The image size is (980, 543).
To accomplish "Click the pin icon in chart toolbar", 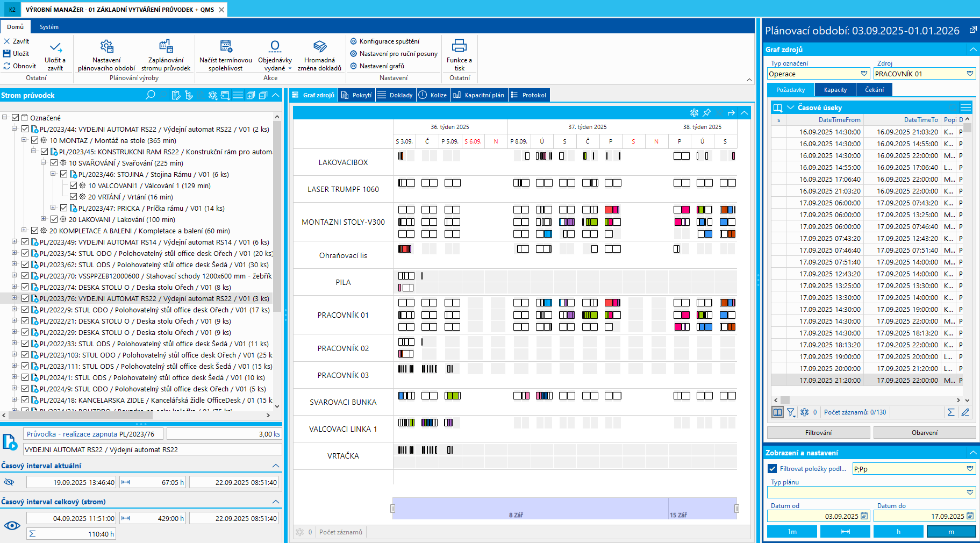I will coord(707,113).
